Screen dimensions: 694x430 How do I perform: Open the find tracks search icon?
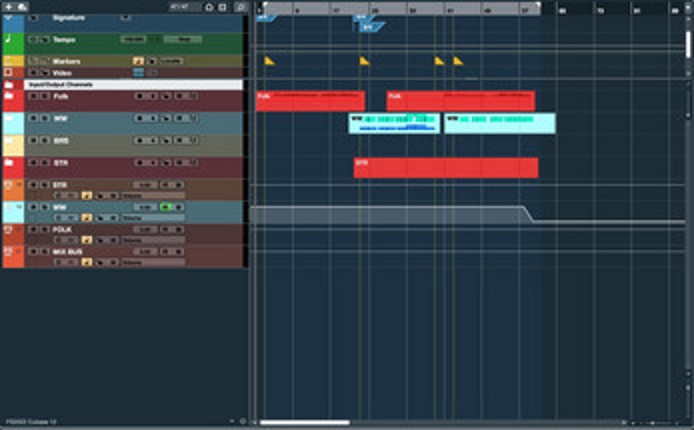tap(240, 7)
